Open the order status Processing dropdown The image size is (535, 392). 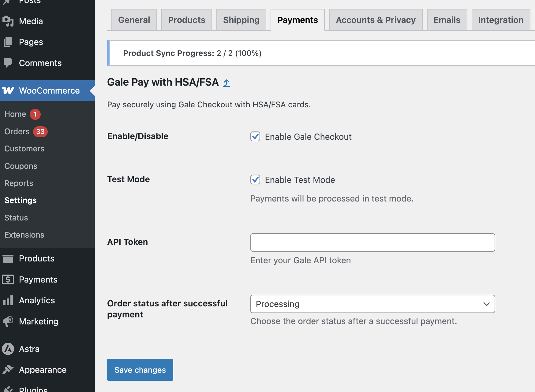point(372,304)
